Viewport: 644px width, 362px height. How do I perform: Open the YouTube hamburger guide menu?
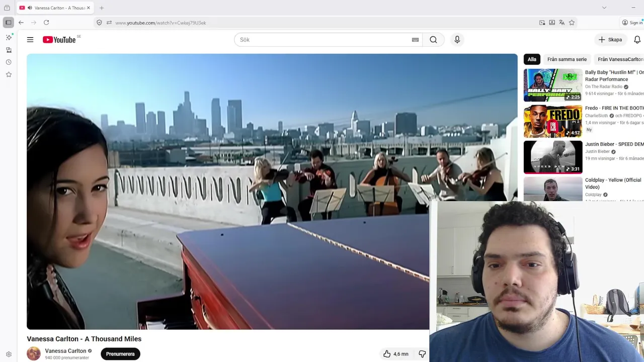point(30,40)
